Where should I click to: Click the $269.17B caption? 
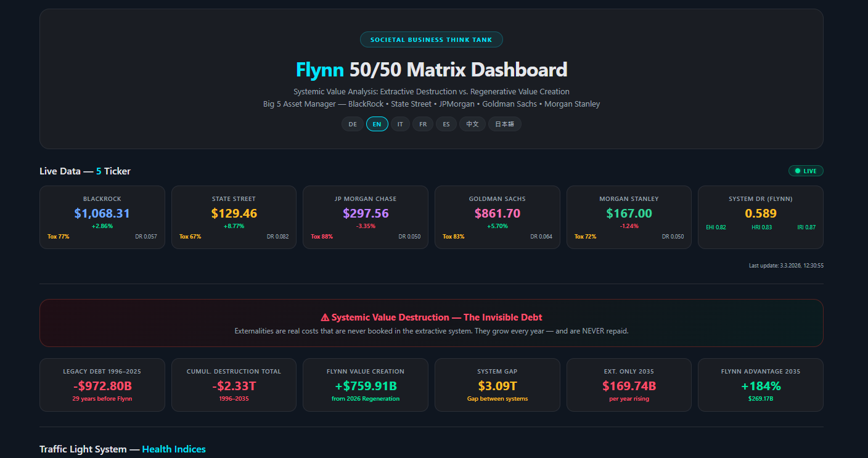pyautogui.click(x=761, y=399)
